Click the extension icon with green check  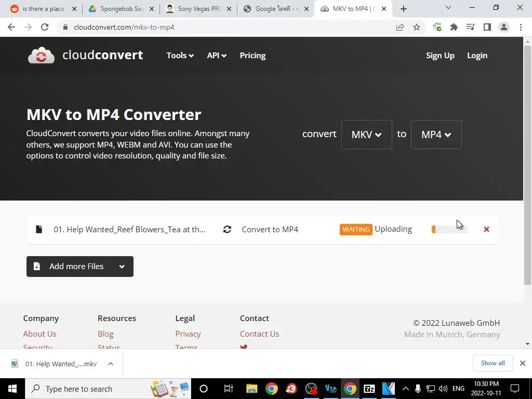pos(437,27)
